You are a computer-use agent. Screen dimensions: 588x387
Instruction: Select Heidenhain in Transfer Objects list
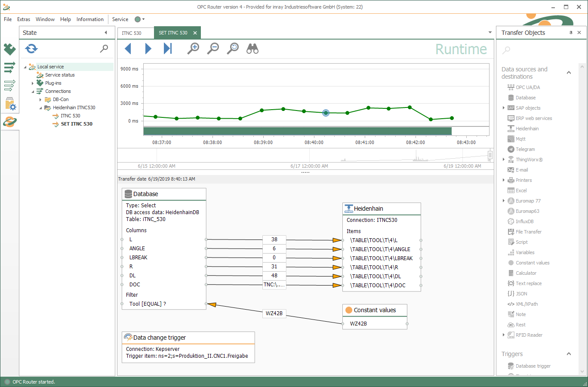(x=527, y=129)
